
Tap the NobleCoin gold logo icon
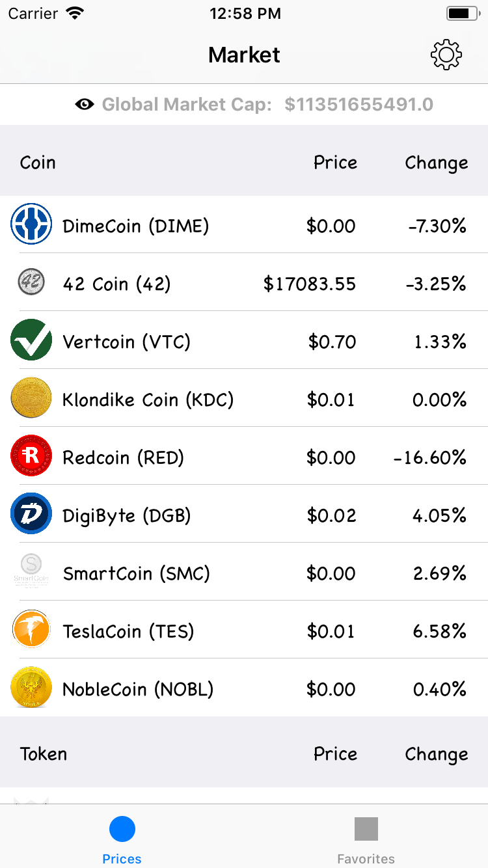31,688
